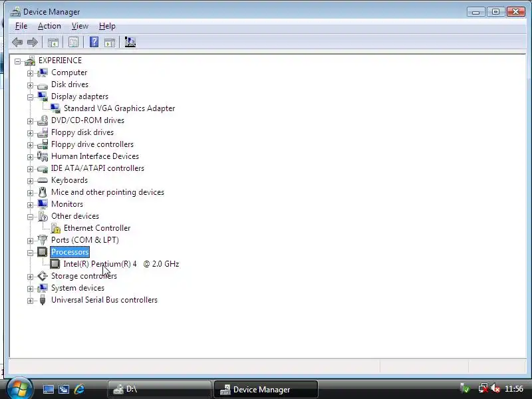Click the Display adapters icon
Image resolution: width=532 pixels, height=399 pixels.
pos(43,96)
